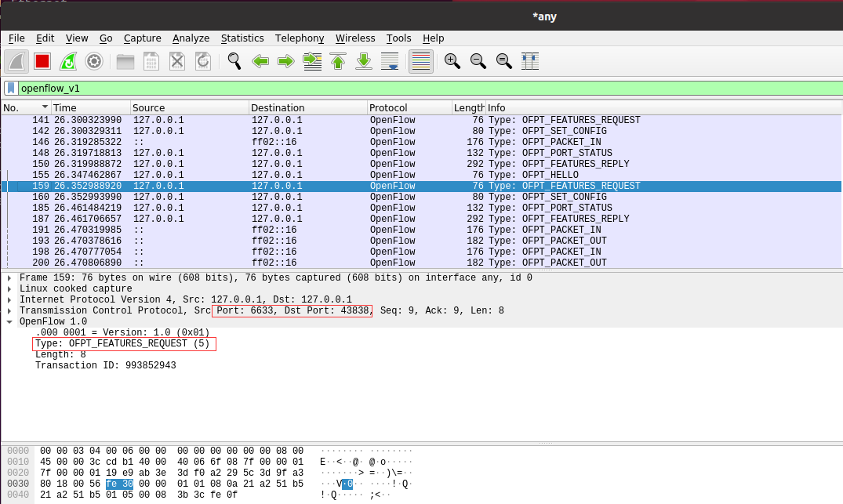Zoom out the packet text

tap(478, 61)
